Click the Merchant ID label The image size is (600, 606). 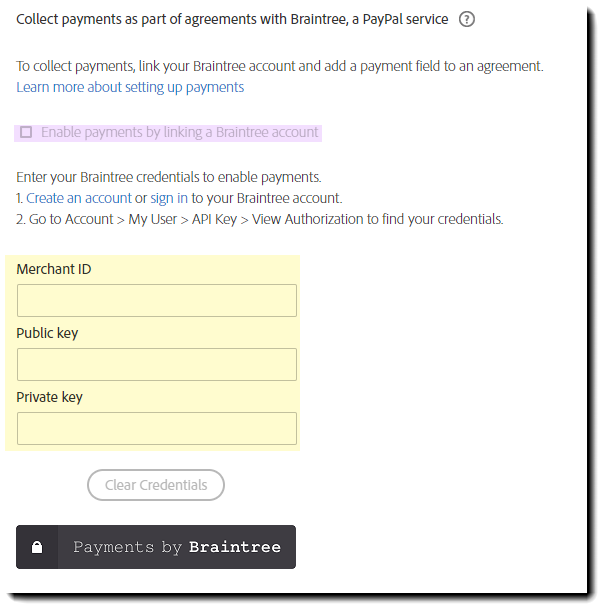tap(54, 269)
